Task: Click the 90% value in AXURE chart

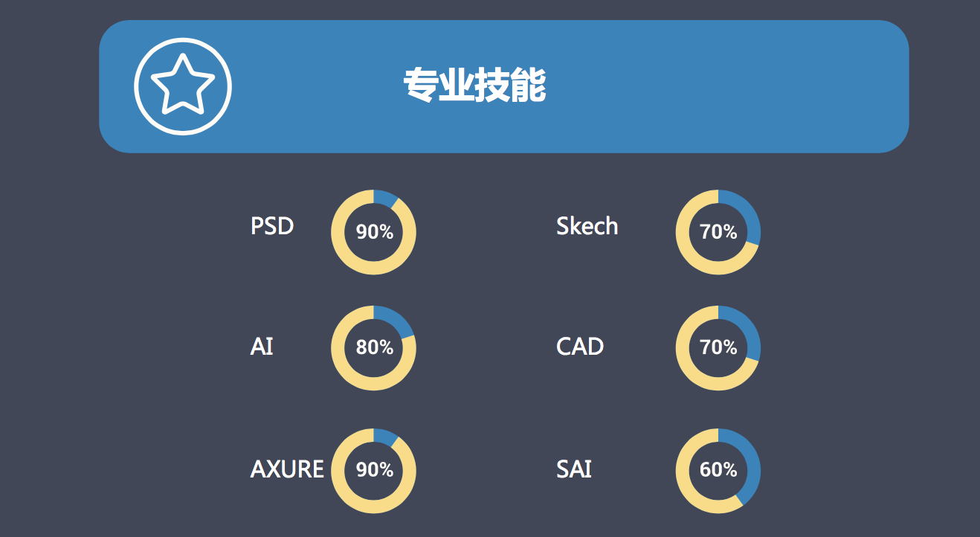Action: pos(374,470)
